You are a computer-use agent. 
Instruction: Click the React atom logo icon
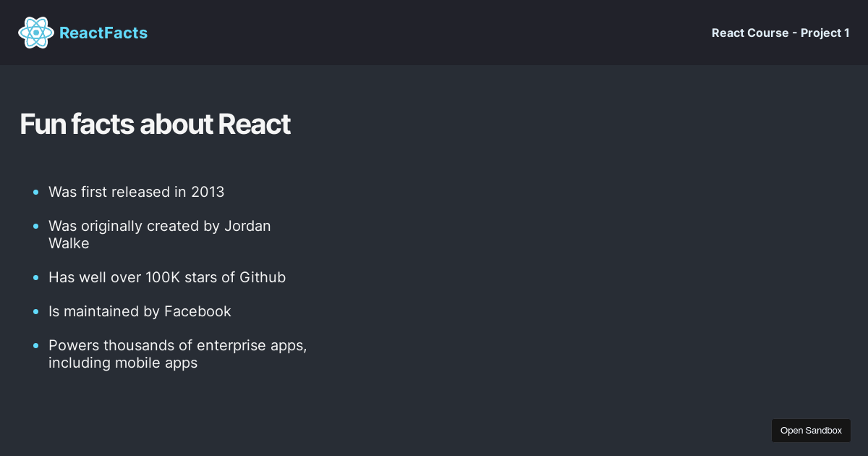point(36,33)
